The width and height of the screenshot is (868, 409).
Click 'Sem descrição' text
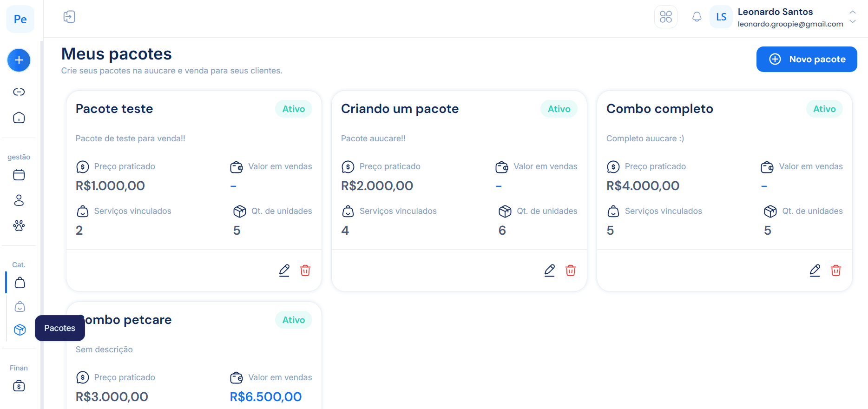click(104, 350)
